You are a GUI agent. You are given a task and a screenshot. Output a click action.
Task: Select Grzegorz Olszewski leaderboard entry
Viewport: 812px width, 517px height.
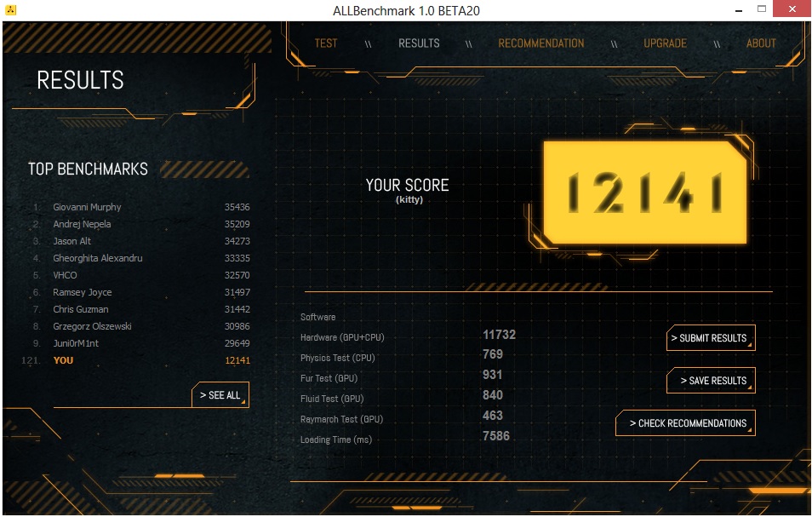point(92,327)
